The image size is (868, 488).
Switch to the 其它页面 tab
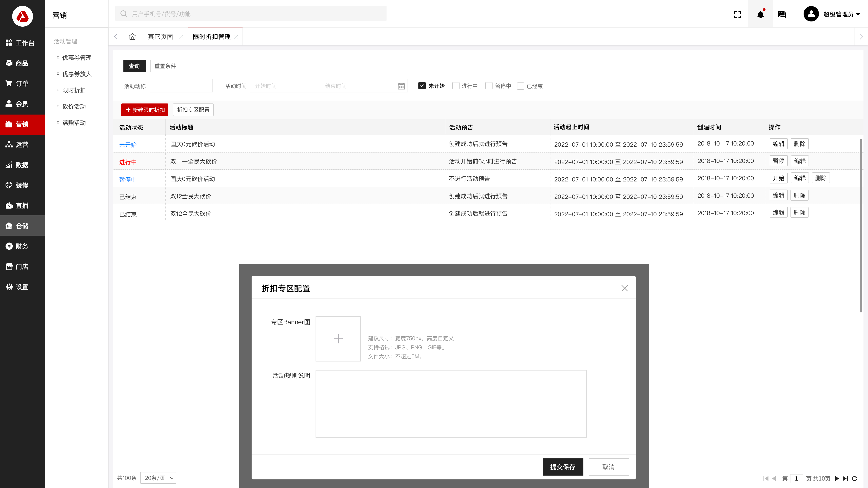point(160,37)
